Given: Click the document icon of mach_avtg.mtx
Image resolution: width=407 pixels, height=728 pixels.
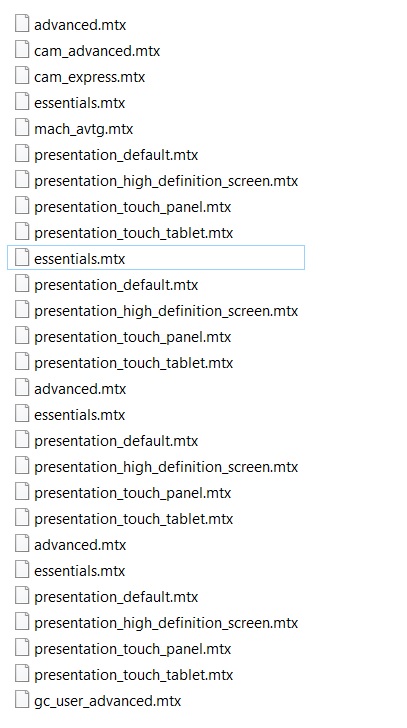Looking at the screenshot, I should coord(22,128).
